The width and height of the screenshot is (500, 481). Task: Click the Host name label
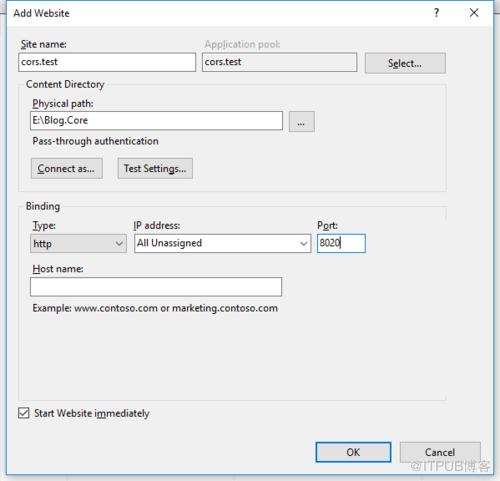click(58, 269)
